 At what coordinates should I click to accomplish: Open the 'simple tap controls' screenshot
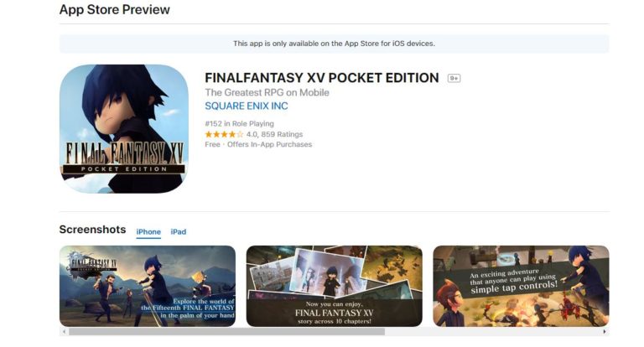click(521, 286)
